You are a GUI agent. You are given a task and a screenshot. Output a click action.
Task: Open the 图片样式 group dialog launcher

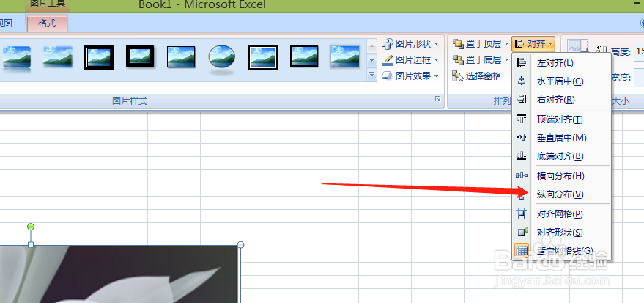[x=438, y=99]
